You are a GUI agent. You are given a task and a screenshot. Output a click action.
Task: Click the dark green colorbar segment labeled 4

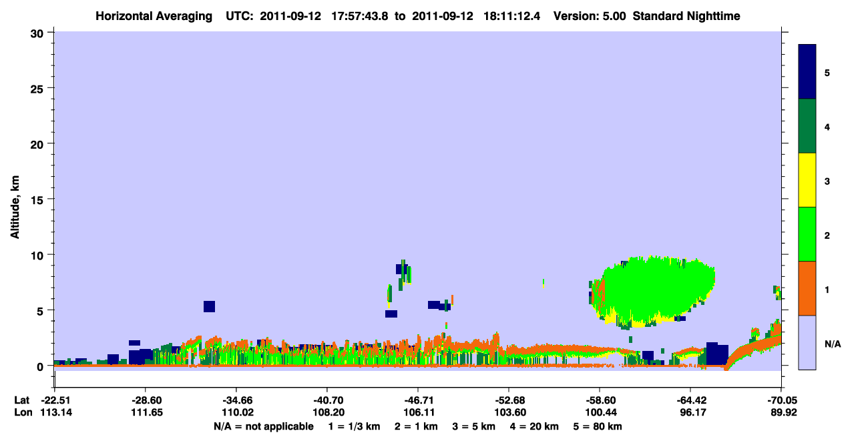[x=807, y=126]
